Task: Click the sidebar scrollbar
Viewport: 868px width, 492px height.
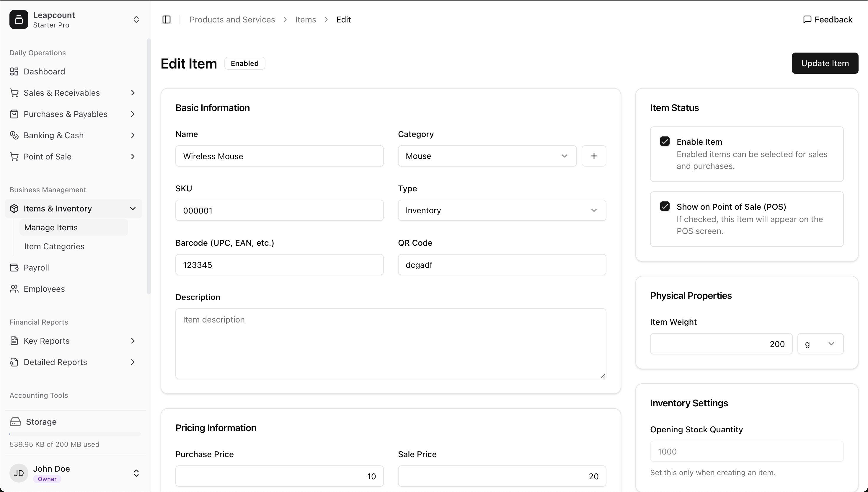Action: [149, 166]
